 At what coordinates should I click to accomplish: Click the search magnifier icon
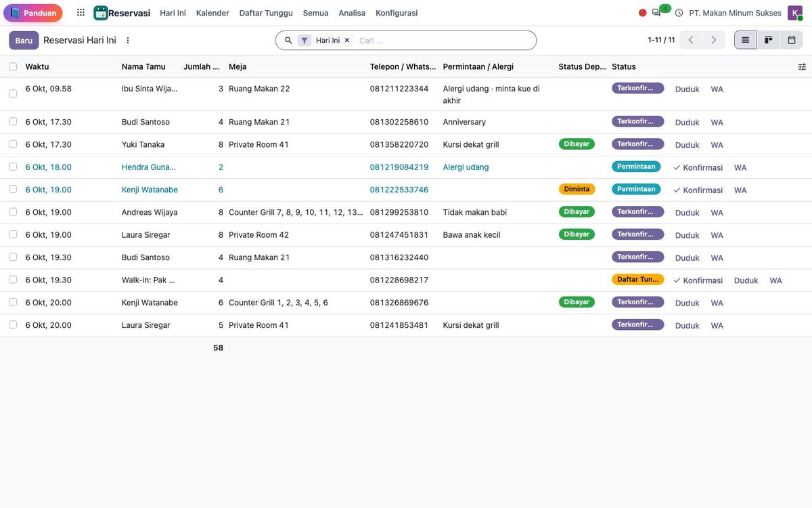point(288,40)
